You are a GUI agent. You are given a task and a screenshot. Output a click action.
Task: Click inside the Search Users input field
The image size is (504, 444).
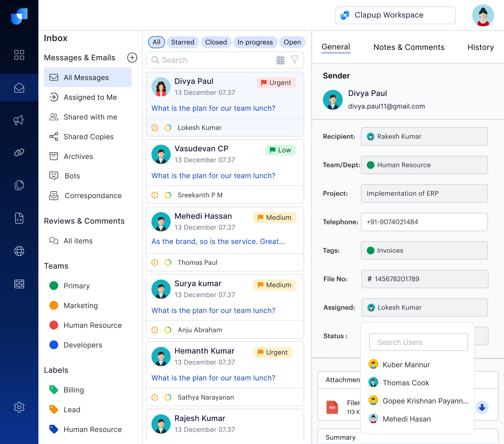(x=418, y=342)
